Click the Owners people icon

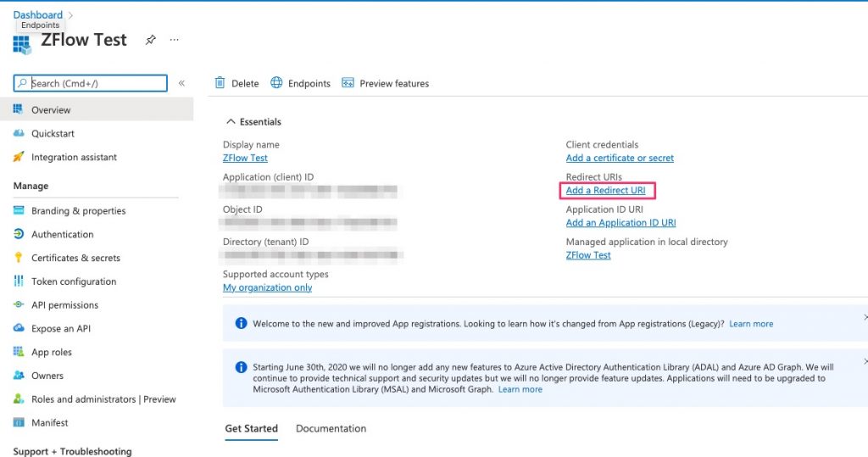click(19, 375)
